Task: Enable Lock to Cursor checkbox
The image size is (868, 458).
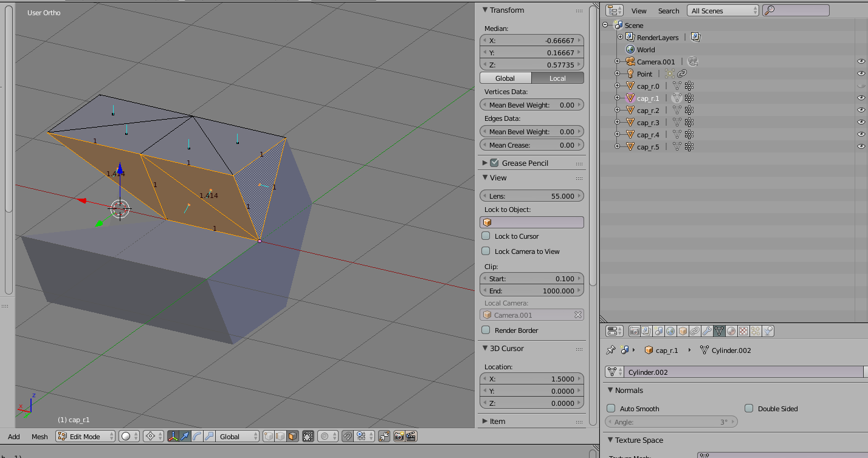Action: click(x=486, y=236)
